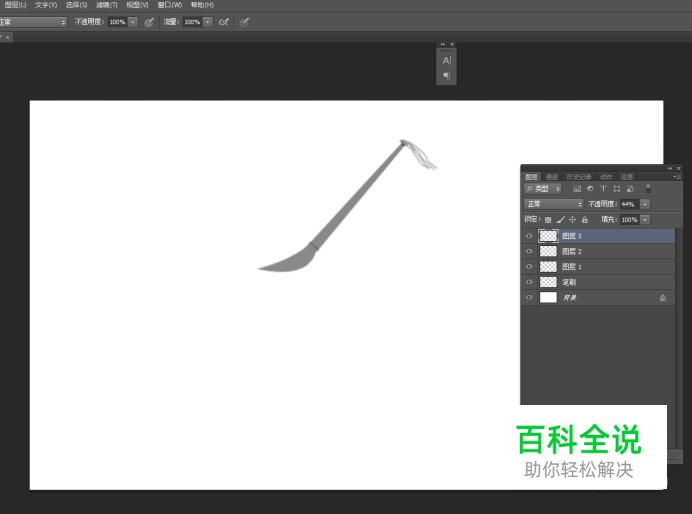Switch to the 历史记录 tab
The height and width of the screenshot is (514, 692).
click(578, 177)
